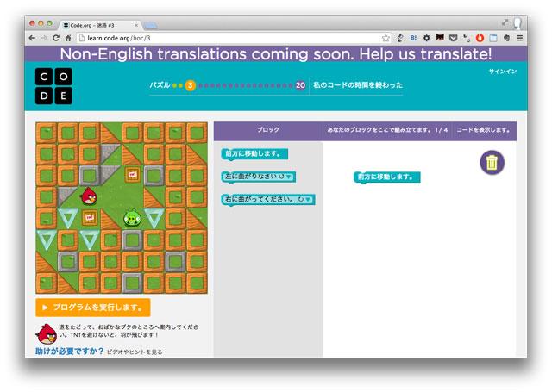
Task: Click the fullscreen arrows icon in the window corner
Action: [x=505, y=23]
